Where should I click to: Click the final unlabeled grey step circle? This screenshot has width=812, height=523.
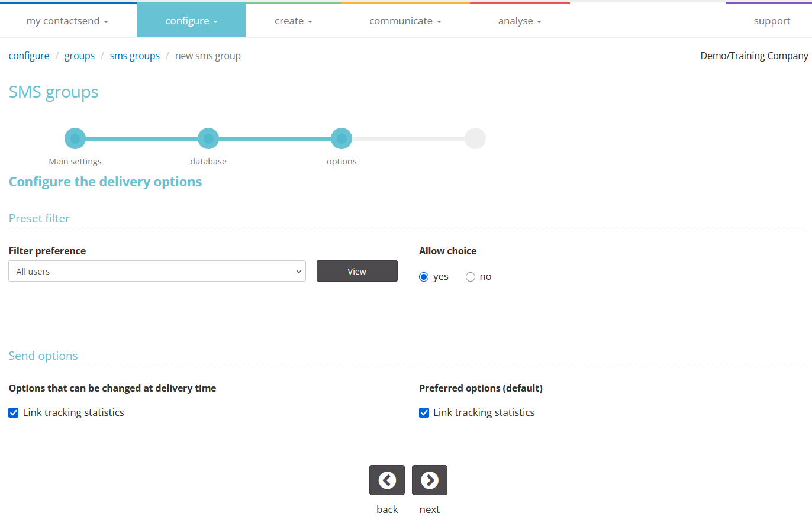(x=475, y=138)
